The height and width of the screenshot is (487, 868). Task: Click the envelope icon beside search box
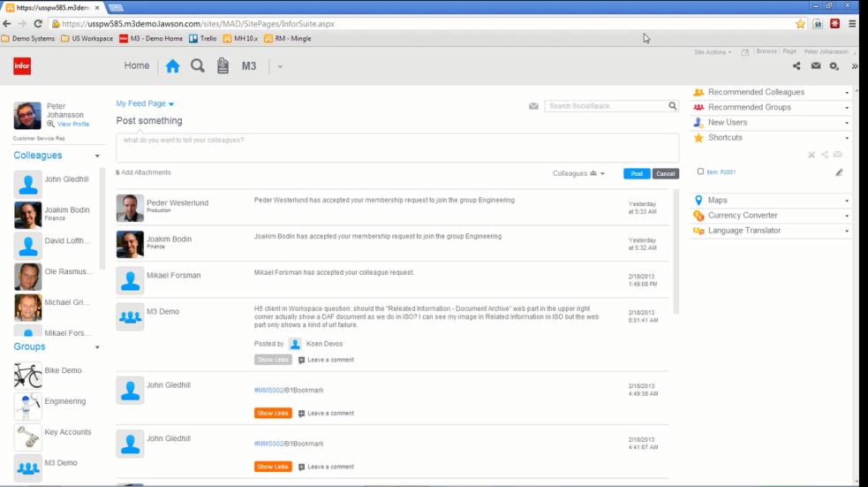click(x=533, y=106)
